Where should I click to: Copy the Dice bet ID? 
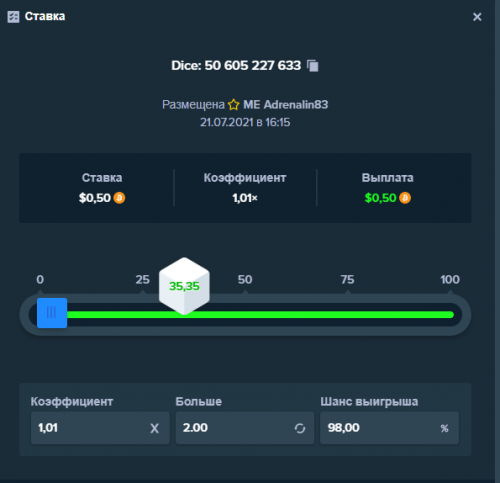[313, 66]
